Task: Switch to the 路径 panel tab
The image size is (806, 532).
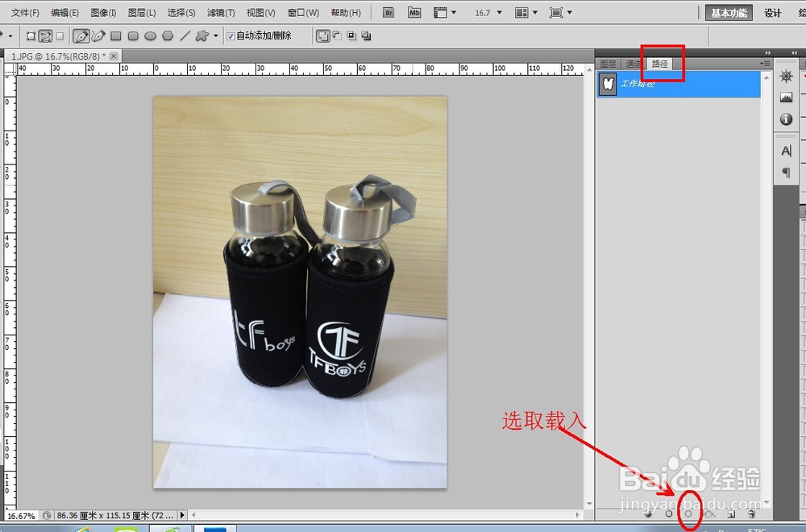Action: click(659, 64)
